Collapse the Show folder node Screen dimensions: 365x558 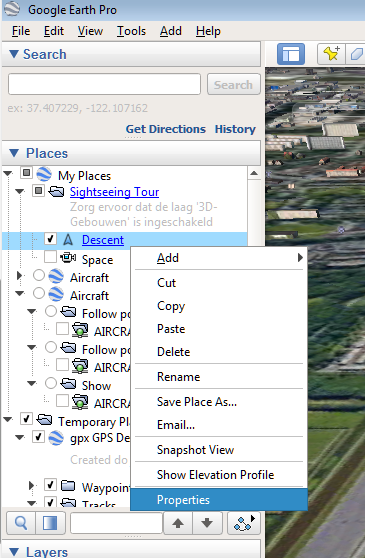click(32, 384)
